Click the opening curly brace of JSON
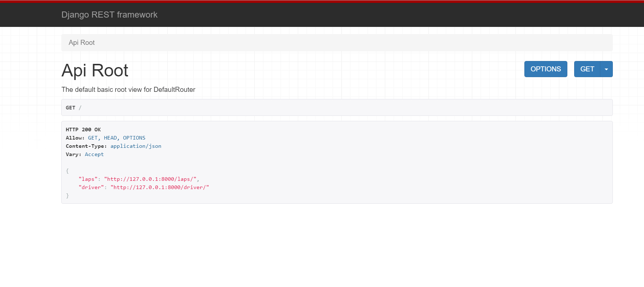 point(67,171)
